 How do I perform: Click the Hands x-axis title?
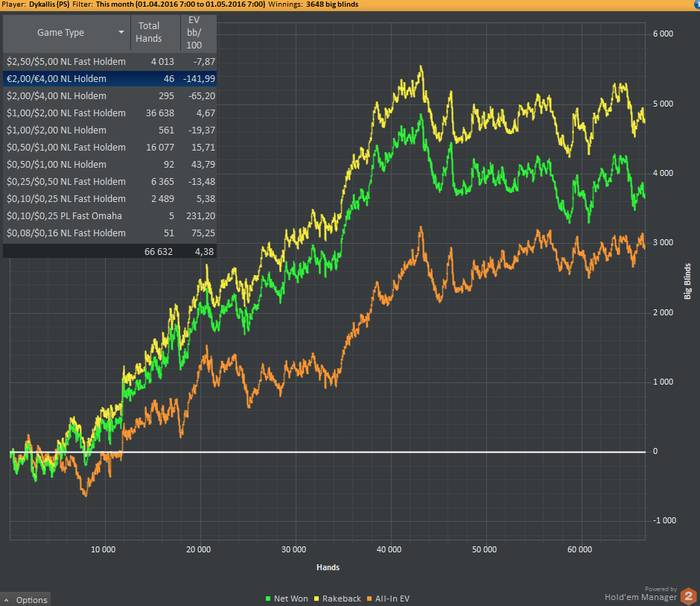[328, 568]
